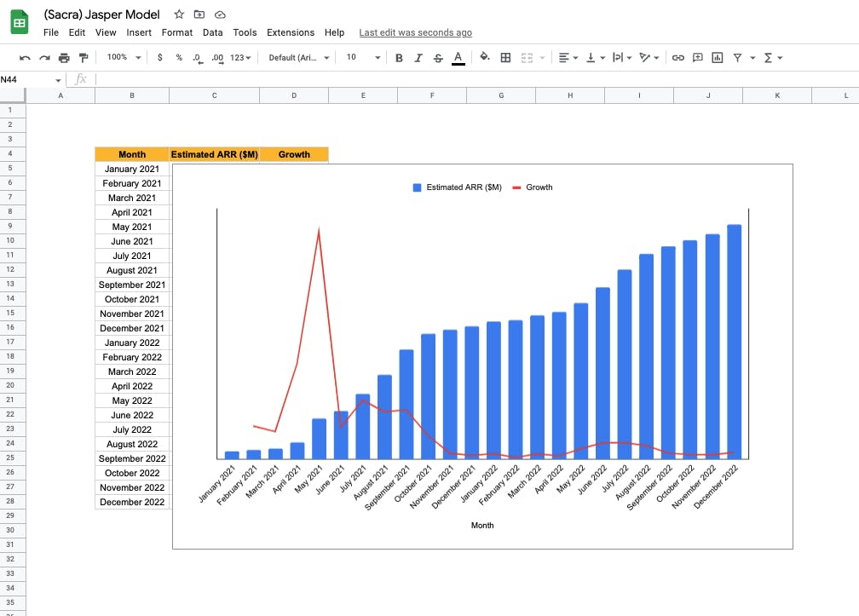Click the Growth chart legend entry
Viewport: 859px width, 616px height.
(x=533, y=187)
